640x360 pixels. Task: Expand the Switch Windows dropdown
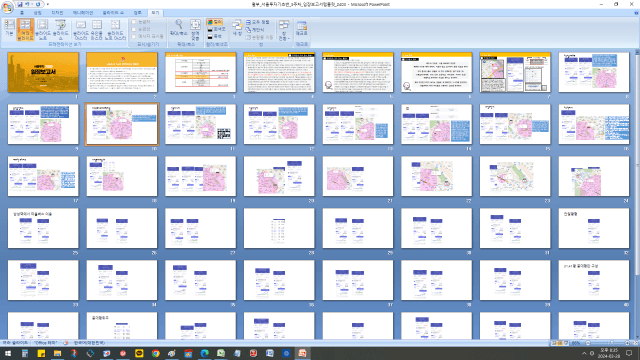[284, 29]
